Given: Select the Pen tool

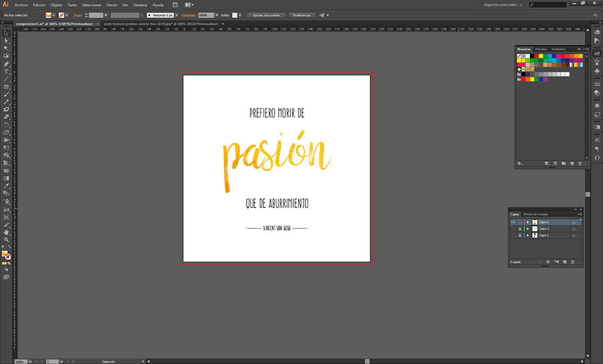Looking at the screenshot, I should pyautogui.click(x=6, y=64).
